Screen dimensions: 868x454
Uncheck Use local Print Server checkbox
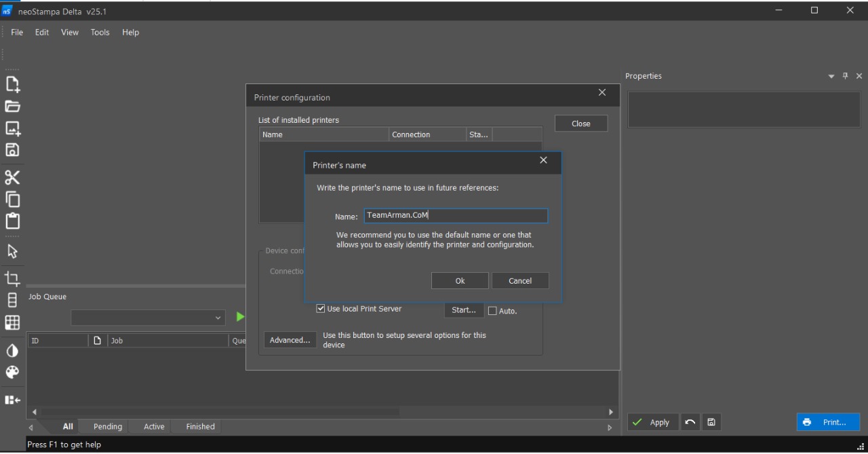click(321, 309)
